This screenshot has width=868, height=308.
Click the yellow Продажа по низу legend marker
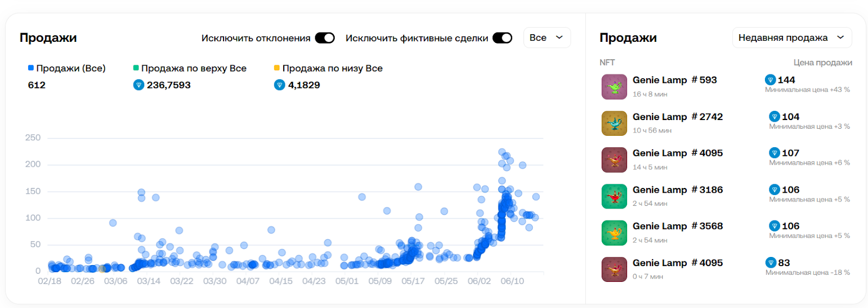point(277,68)
